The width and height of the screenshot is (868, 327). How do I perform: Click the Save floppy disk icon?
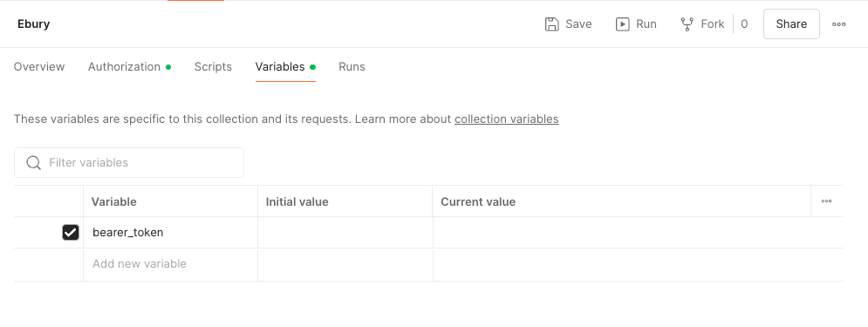pyautogui.click(x=551, y=24)
